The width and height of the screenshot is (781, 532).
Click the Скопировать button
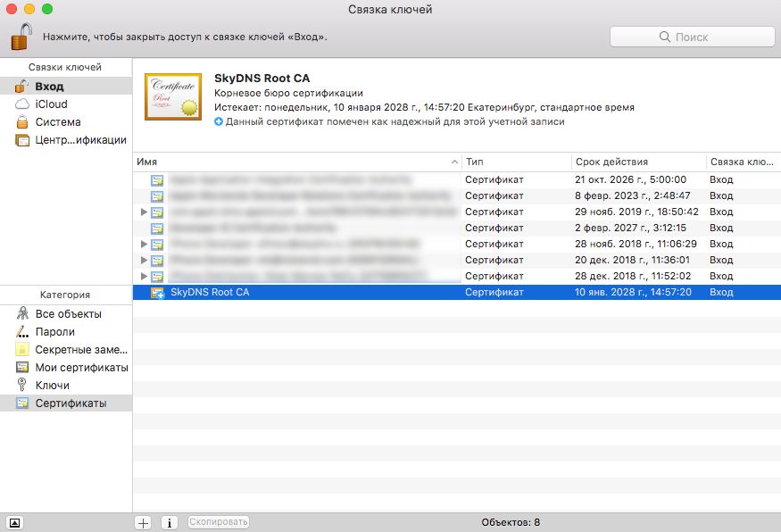click(x=219, y=522)
